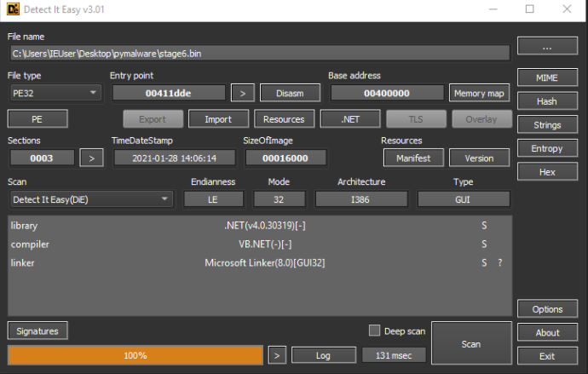Screen dimensions: 588x374
Task: Open the .NET info button
Action: point(350,119)
